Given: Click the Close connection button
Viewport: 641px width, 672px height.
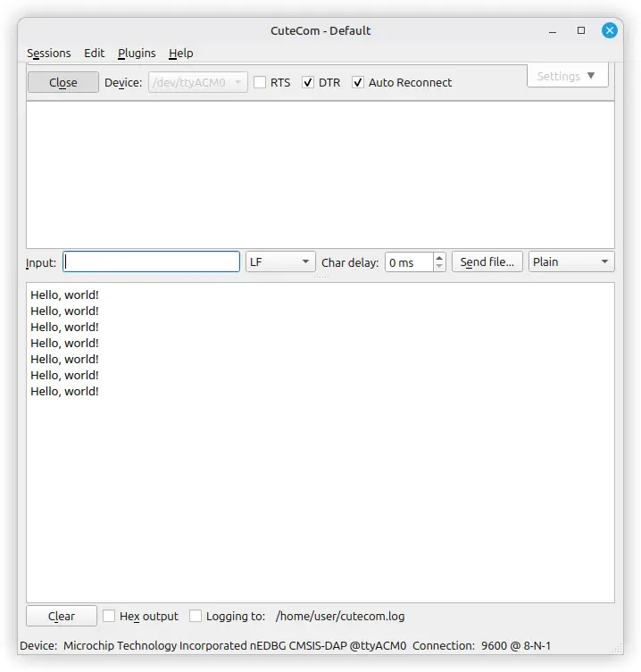Looking at the screenshot, I should [63, 82].
